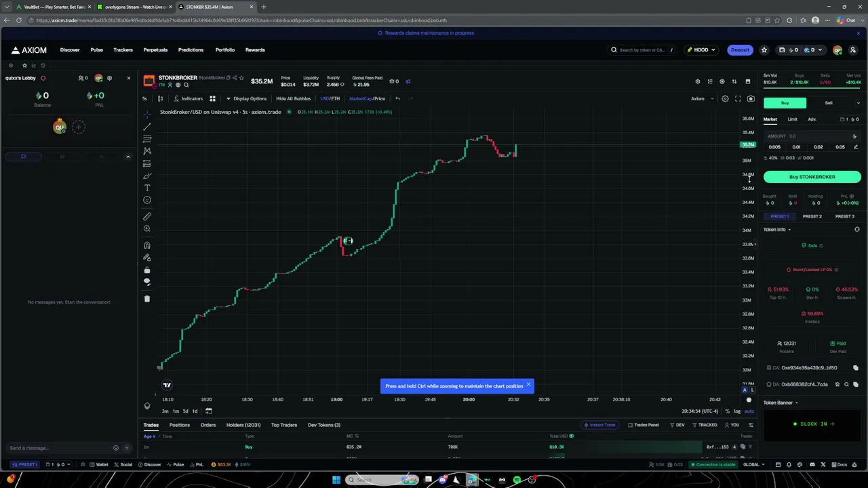Click the Deposit button
This screenshot has height=488, width=868.
740,50
